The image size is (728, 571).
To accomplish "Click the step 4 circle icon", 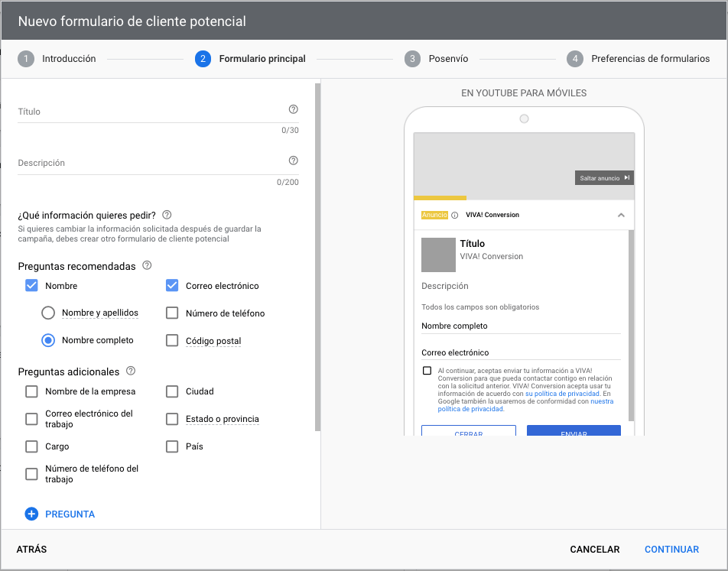I will (575, 59).
